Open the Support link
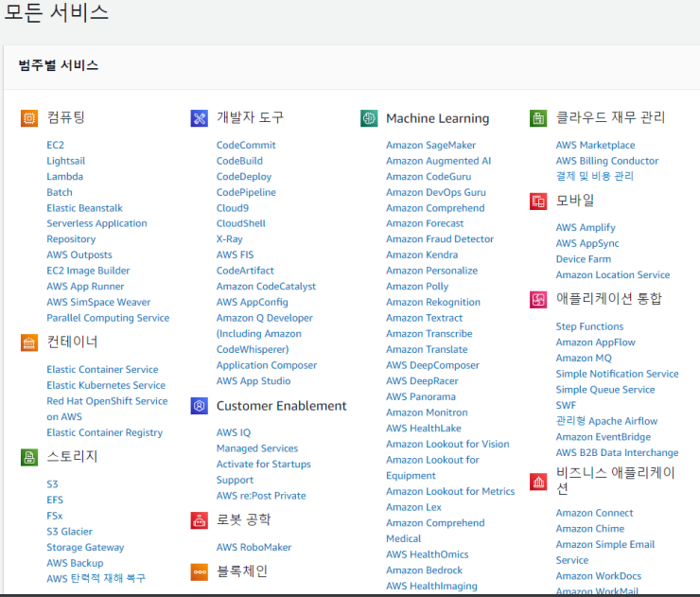The width and height of the screenshot is (700, 597). (x=235, y=480)
